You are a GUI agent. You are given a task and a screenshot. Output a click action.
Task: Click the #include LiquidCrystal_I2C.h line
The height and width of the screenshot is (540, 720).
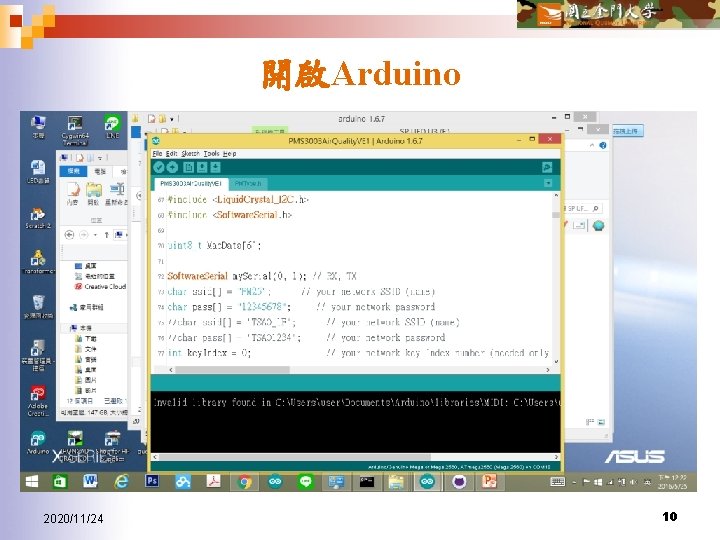[238, 199]
